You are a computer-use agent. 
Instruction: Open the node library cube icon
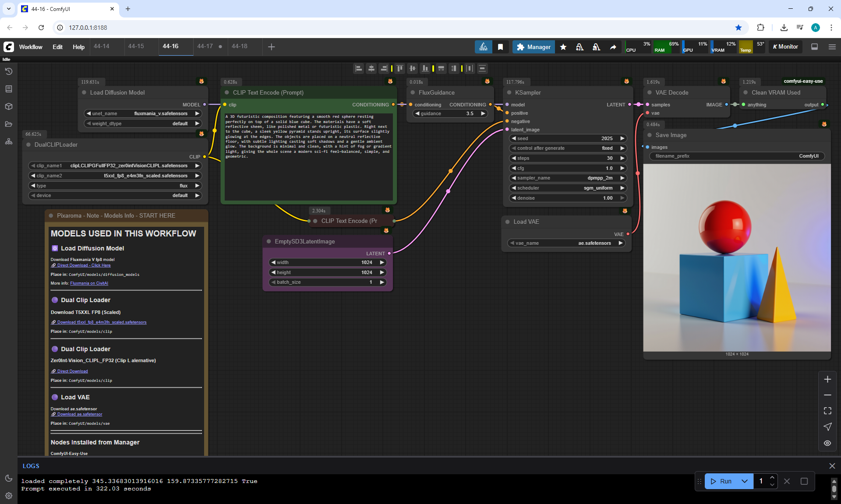9,106
